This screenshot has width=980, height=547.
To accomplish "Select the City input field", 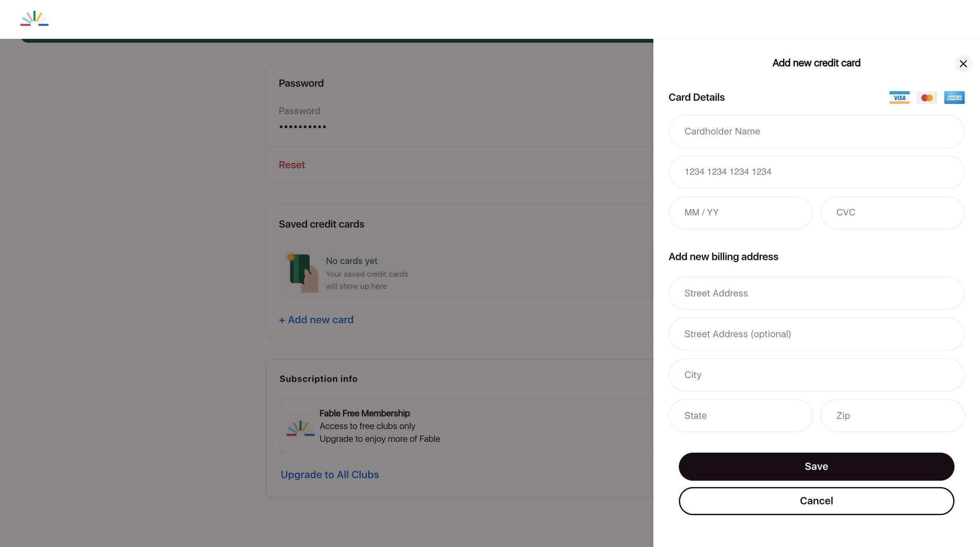I will tap(816, 375).
